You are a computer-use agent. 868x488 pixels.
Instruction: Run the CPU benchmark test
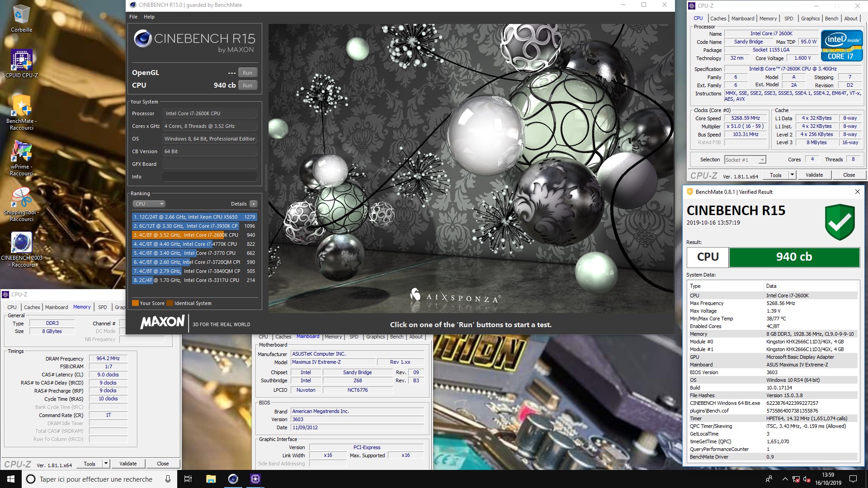[247, 85]
